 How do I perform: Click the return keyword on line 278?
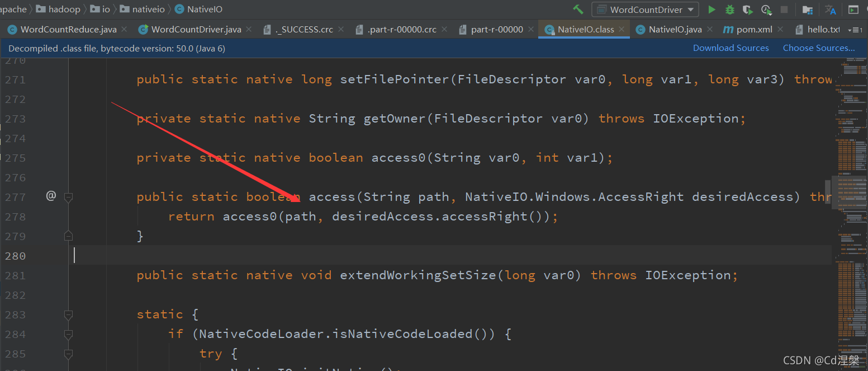191,217
